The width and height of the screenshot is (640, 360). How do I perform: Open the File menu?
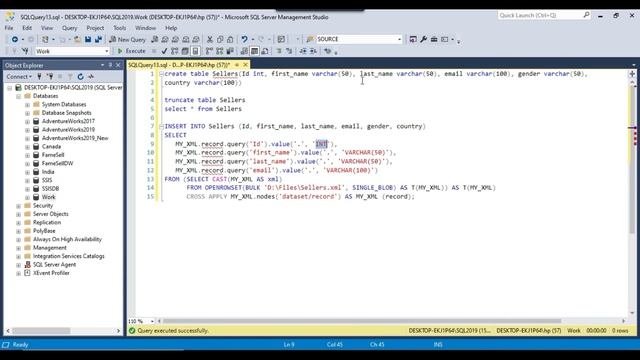[x=9, y=28]
